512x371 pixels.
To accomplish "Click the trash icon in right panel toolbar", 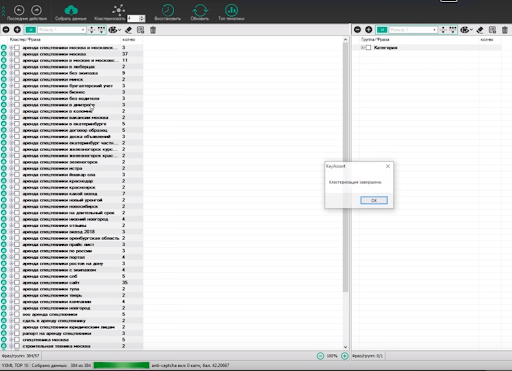I will coord(505,30).
